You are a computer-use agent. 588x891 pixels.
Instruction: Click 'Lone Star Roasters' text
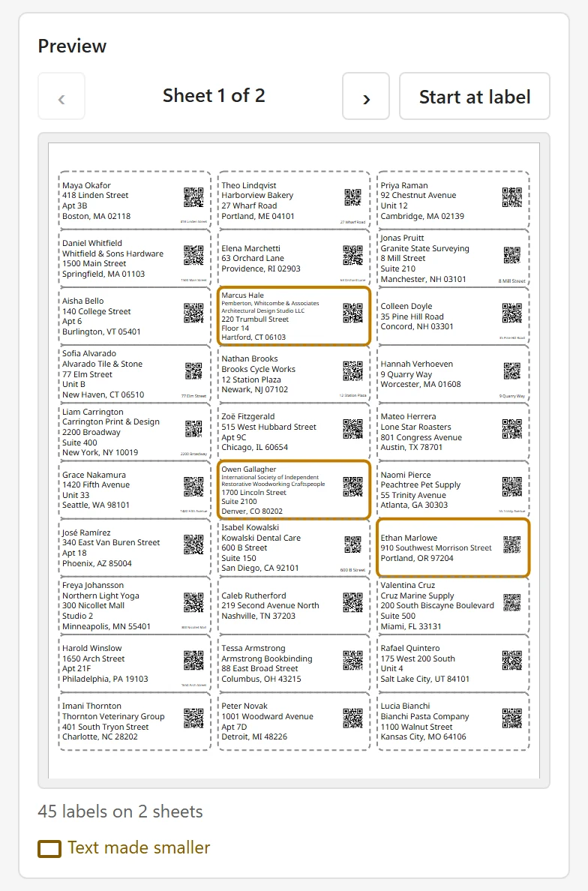(x=415, y=427)
